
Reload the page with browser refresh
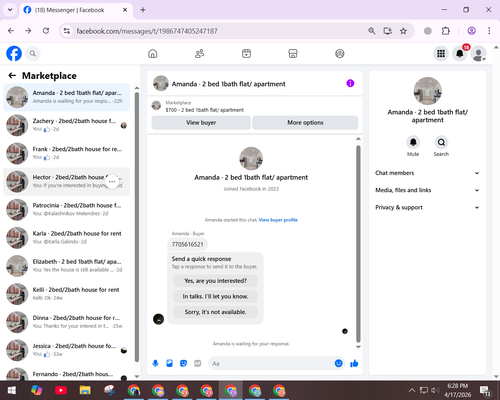click(46, 31)
